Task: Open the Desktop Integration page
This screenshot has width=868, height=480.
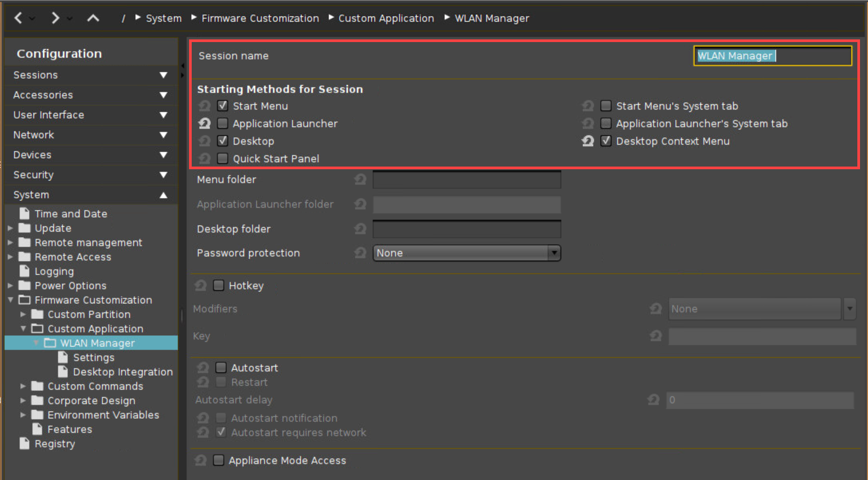Action: (122, 371)
